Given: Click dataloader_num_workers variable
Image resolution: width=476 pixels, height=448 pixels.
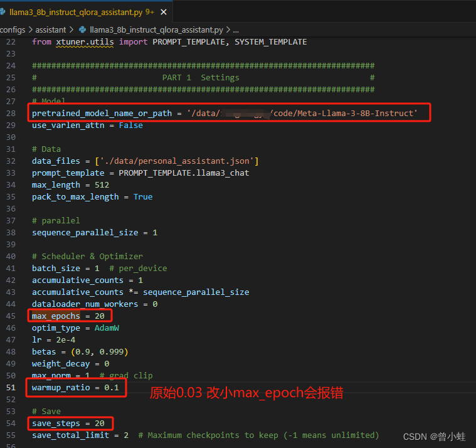Looking at the screenshot, I should click(x=85, y=304).
